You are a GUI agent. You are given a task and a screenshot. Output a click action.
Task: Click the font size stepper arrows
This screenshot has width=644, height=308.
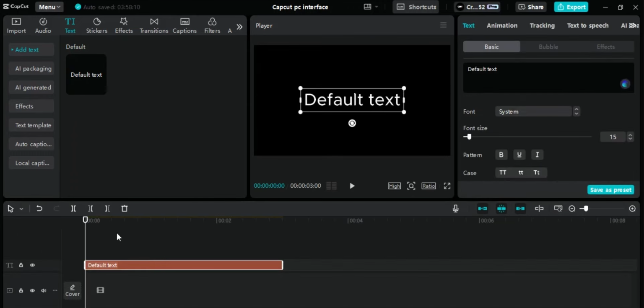[x=630, y=137]
